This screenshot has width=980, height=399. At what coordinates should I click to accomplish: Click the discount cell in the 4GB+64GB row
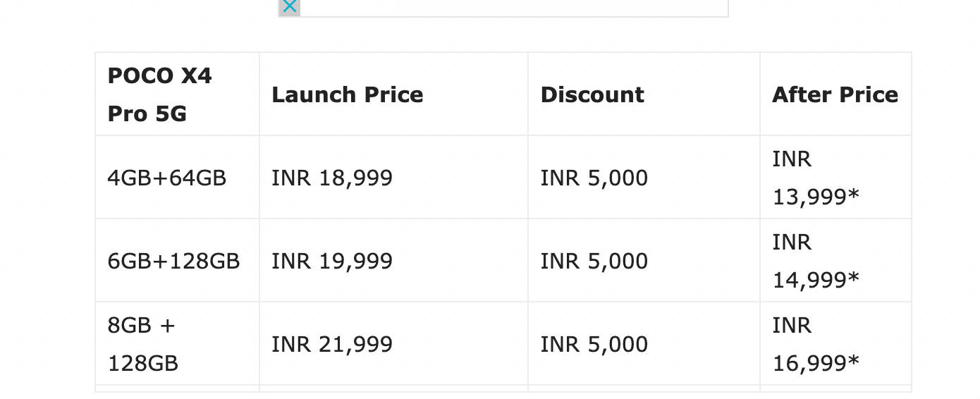[594, 178]
